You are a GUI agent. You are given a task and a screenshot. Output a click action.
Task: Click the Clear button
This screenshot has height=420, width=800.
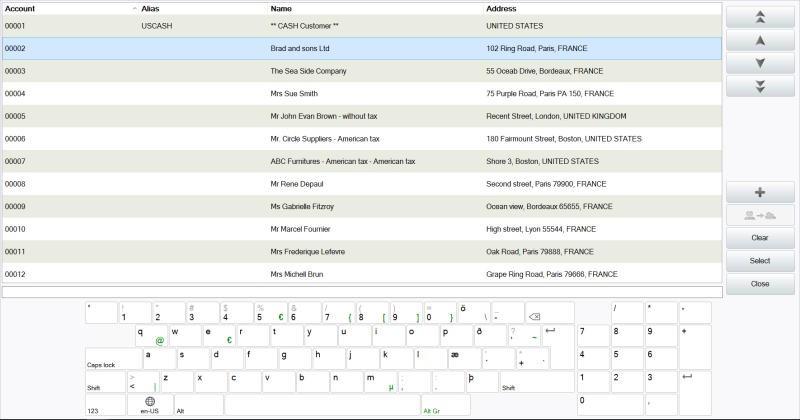[x=760, y=238]
